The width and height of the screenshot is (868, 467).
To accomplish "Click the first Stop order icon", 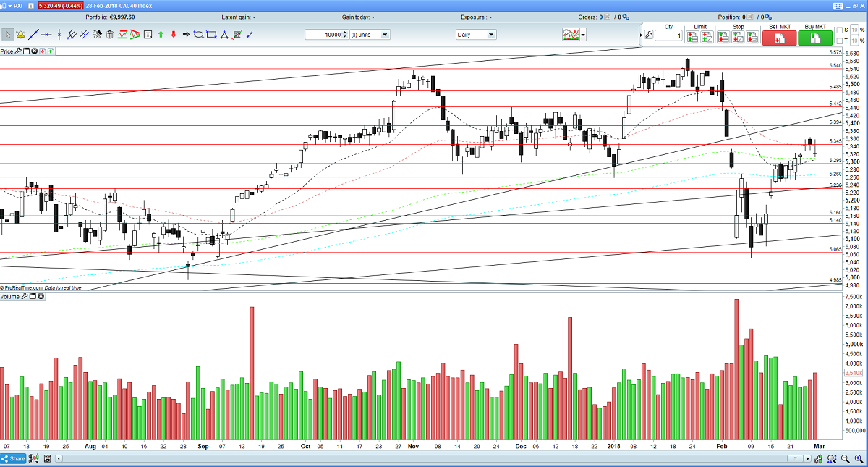I will coord(723,38).
